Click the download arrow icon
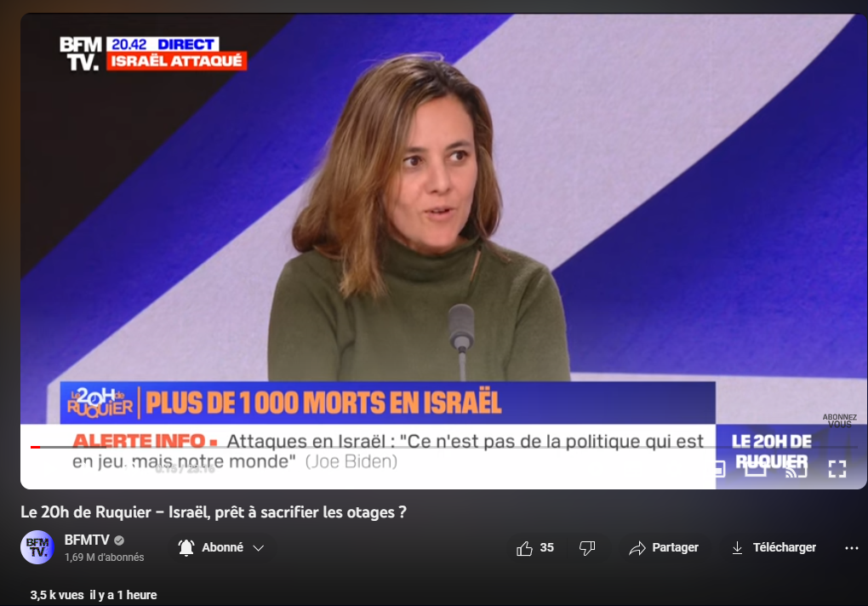This screenshot has height=606, width=868. [x=737, y=548]
